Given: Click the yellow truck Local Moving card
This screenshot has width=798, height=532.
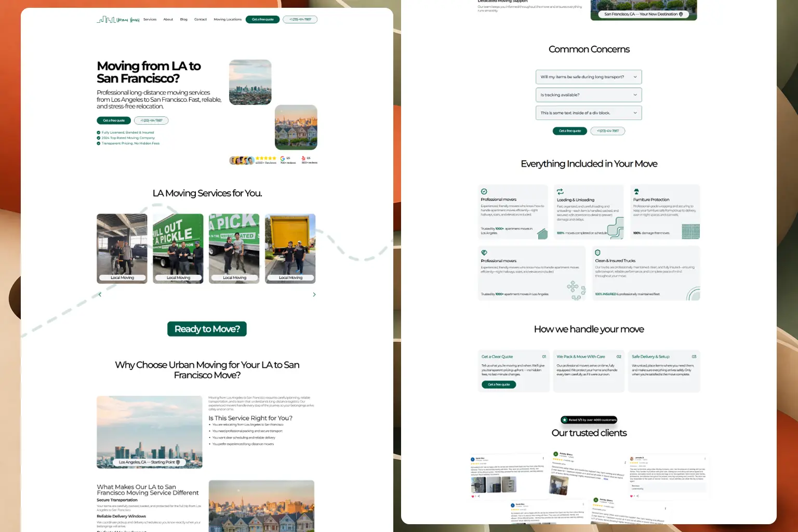Looking at the screenshot, I should 290,248.
